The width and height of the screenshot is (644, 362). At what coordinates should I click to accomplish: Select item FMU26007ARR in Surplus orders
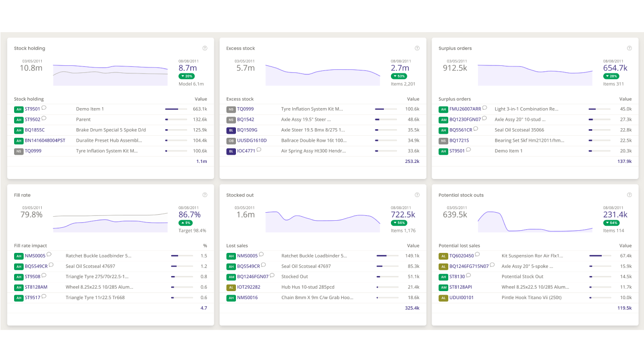coord(465,109)
